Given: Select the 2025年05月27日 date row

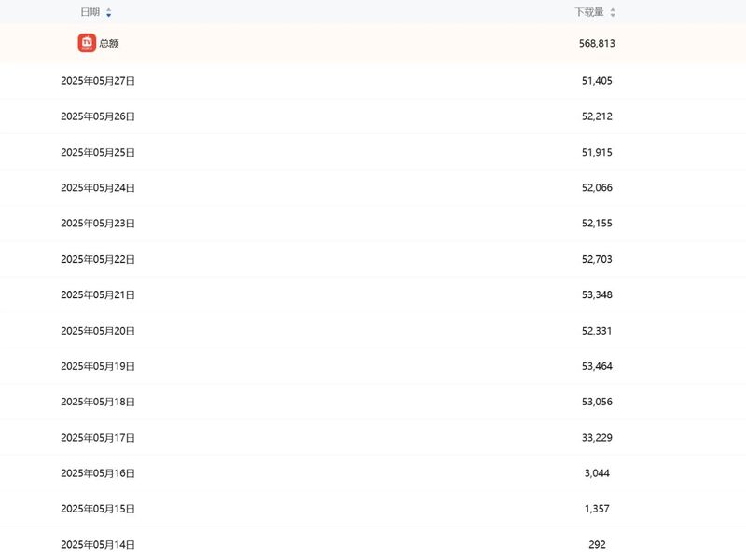Looking at the screenshot, I should tap(98, 81).
